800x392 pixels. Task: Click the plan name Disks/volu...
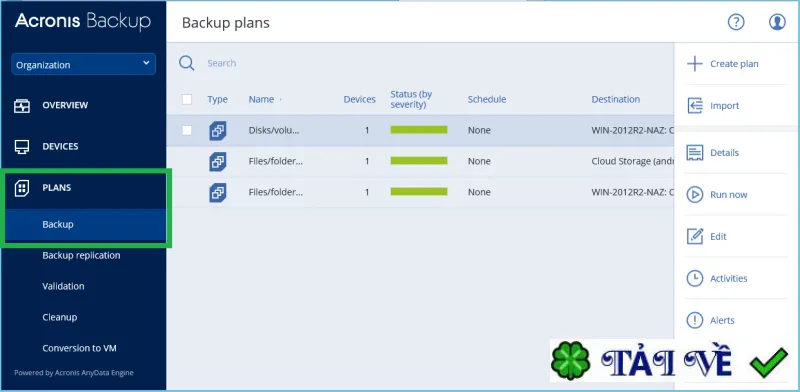pos(274,130)
